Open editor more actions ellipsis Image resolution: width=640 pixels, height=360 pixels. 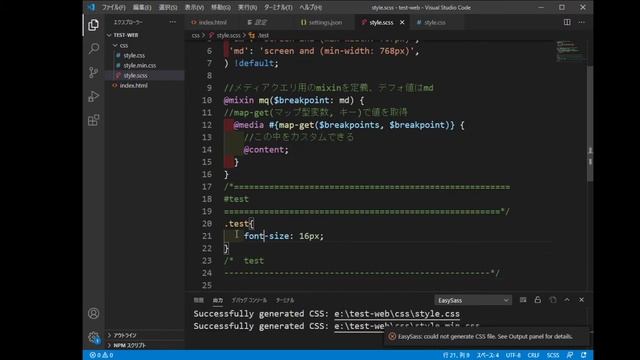click(582, 22)
